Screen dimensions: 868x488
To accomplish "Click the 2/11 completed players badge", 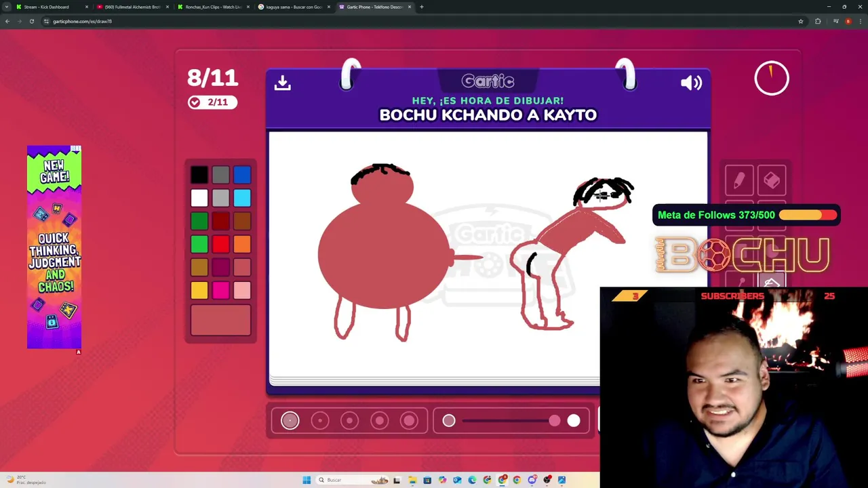I will tap(212, 102).
